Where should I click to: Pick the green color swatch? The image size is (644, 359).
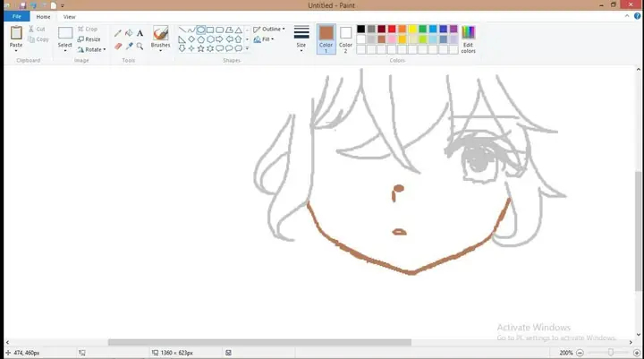point(422,29)
